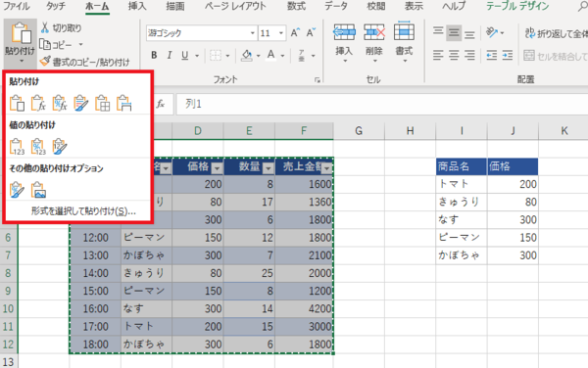Align text left

[x=438, y=56]
